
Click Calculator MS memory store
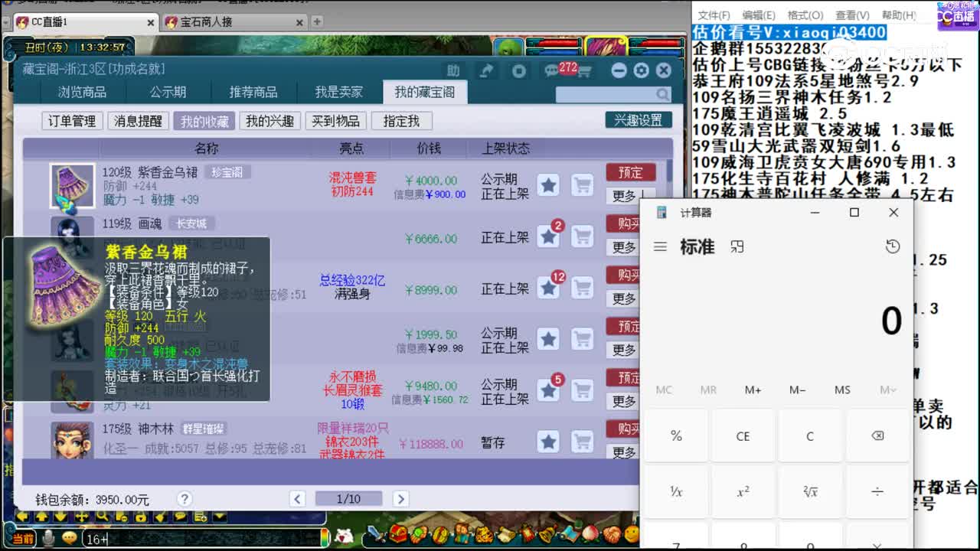click(842, 390)
